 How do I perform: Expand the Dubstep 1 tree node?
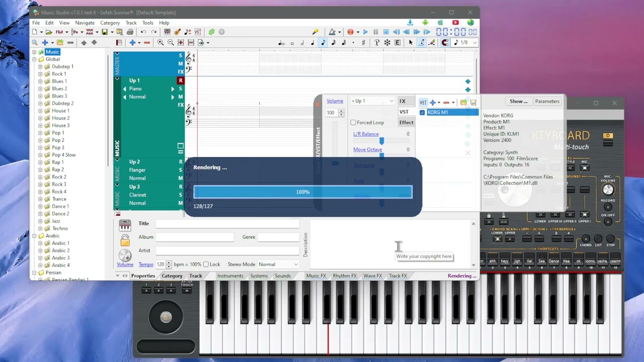40,67
